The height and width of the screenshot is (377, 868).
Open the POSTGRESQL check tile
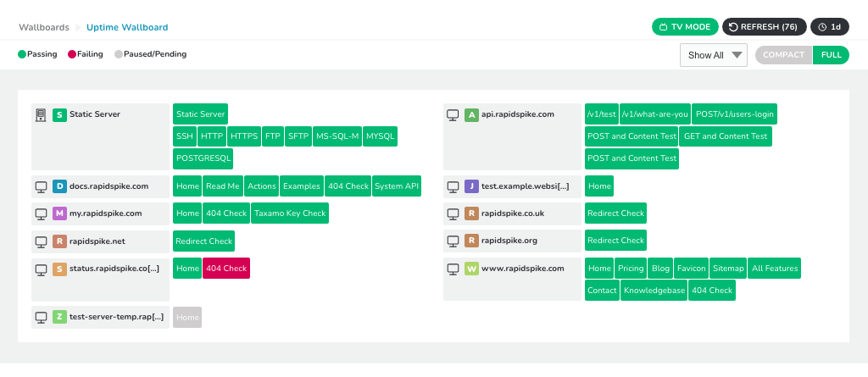(x=203, y=158)
